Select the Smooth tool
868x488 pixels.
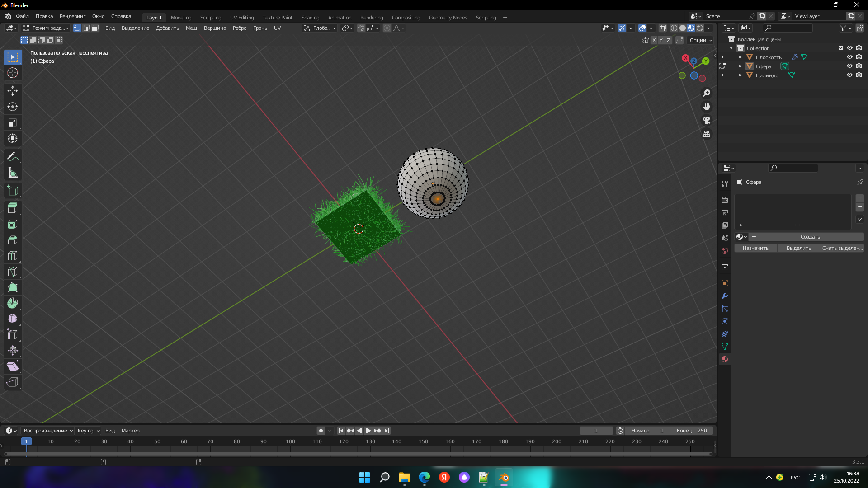(x=13, y=319)
